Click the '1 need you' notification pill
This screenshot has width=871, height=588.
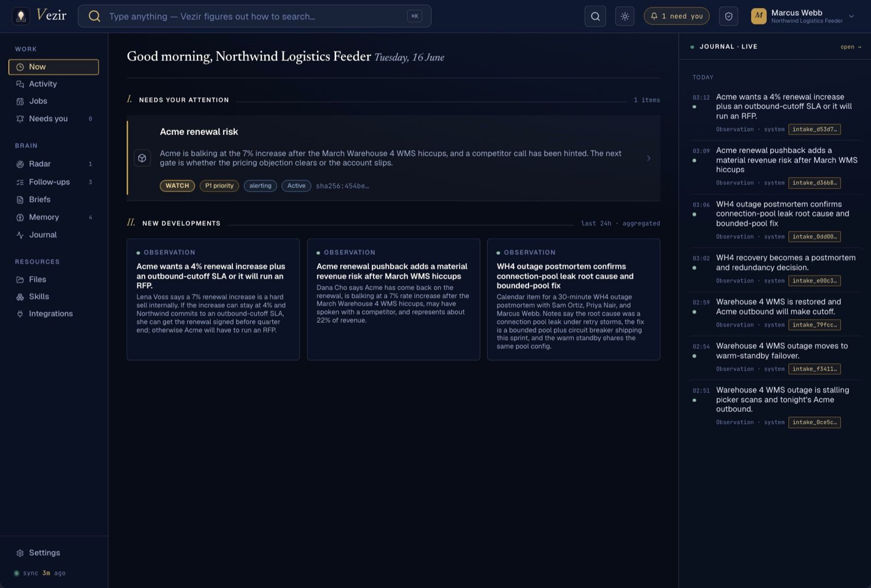pos(677,16)
